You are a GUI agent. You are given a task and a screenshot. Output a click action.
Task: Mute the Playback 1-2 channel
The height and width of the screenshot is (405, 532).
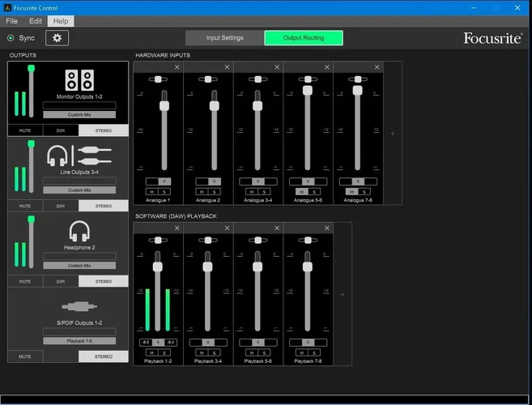point(151,352)
